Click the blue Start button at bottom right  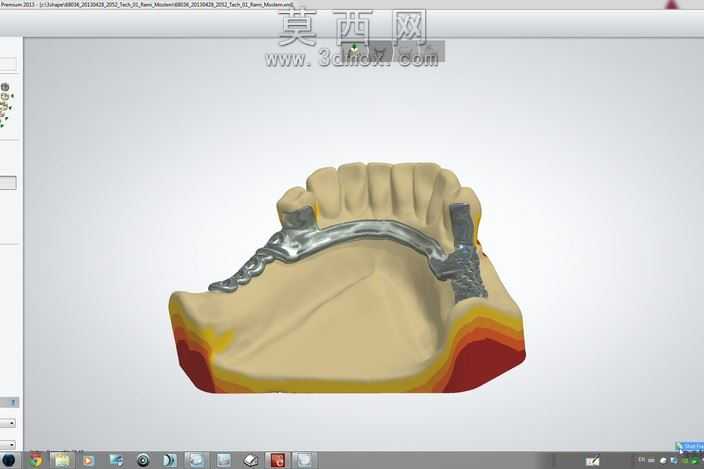tap(690, 446)
